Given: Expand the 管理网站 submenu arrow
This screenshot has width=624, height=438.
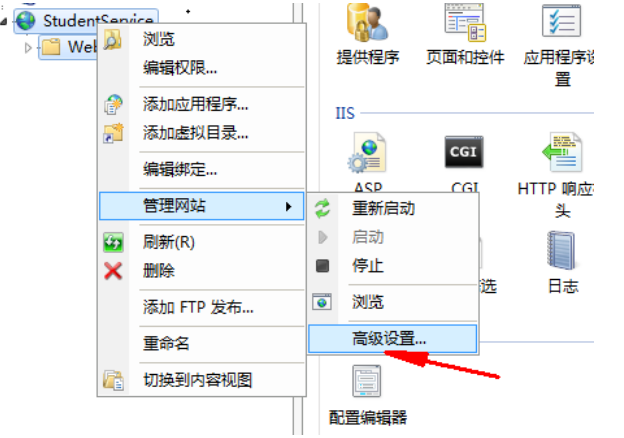Looking at the screenshot, I should point(289,206).
